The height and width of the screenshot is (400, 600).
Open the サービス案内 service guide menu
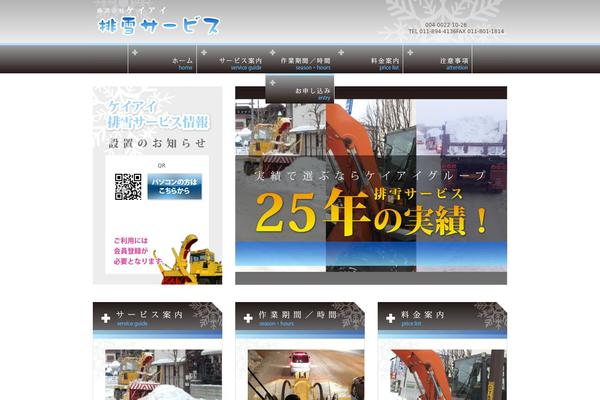(231, 59)
